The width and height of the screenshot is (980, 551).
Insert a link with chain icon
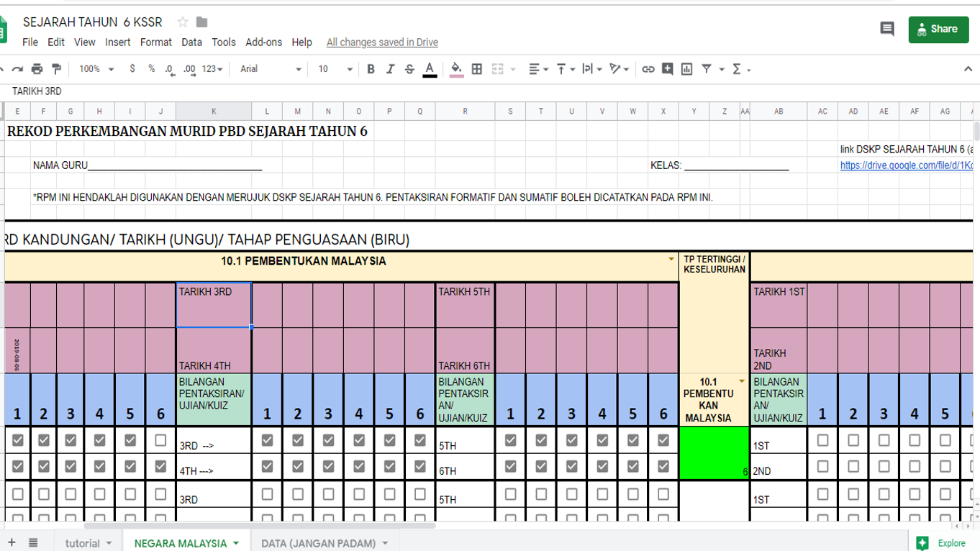(x=648, y=69)
